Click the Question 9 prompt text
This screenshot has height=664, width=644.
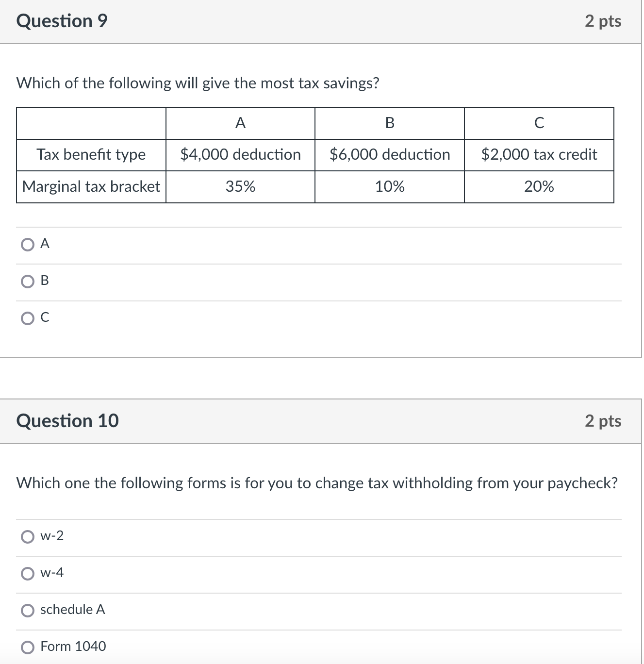coord(198,83)
